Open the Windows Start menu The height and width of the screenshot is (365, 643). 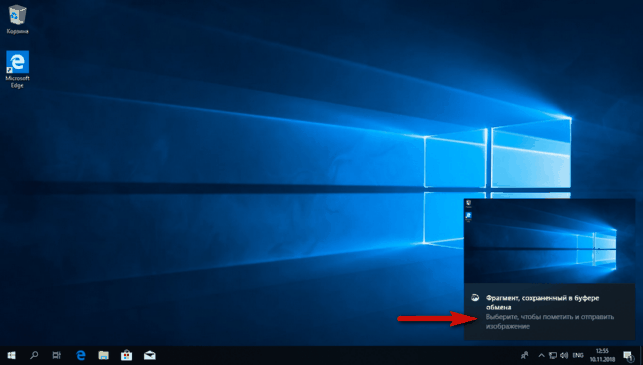(x=11, y=355)
